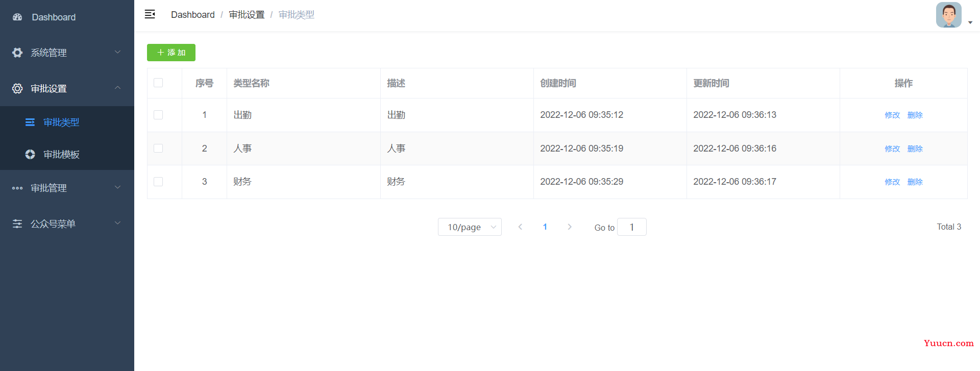This screenshot has height=371, width=980.
Task: Click the Dashboard gauge icon in sidebar
Action: [17, 17]
